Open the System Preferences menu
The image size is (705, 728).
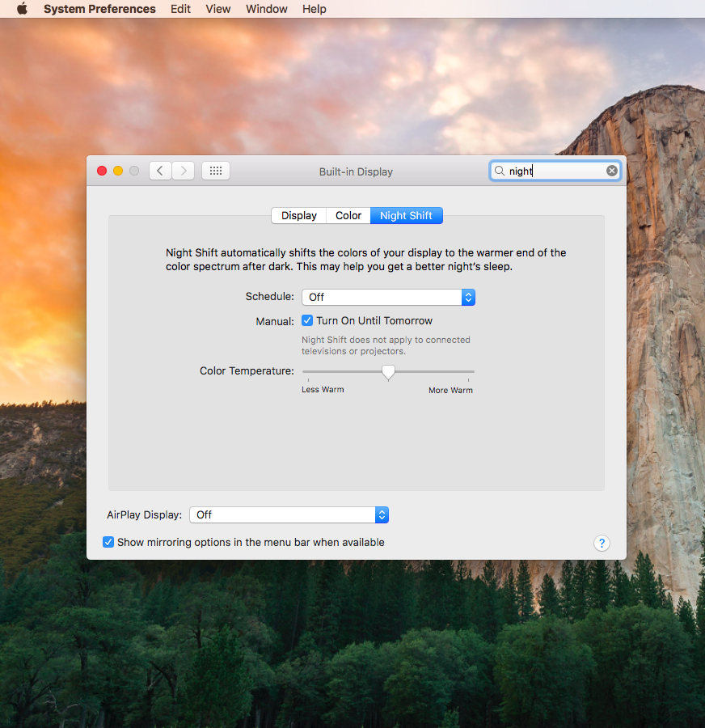pyautogui.click(x=99, y=9)
